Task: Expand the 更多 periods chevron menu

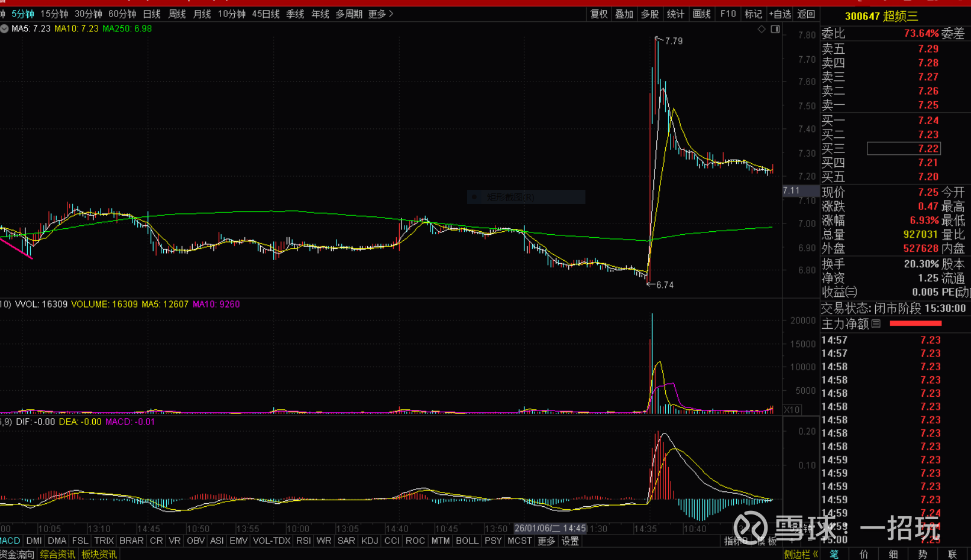Action: [x=381, y=14]
